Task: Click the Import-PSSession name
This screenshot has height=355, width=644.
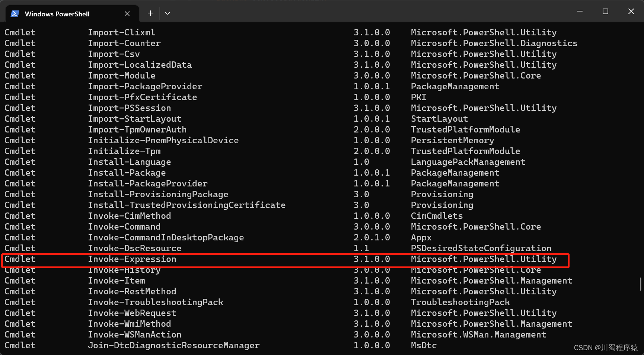Action: (x=130, y=108)
